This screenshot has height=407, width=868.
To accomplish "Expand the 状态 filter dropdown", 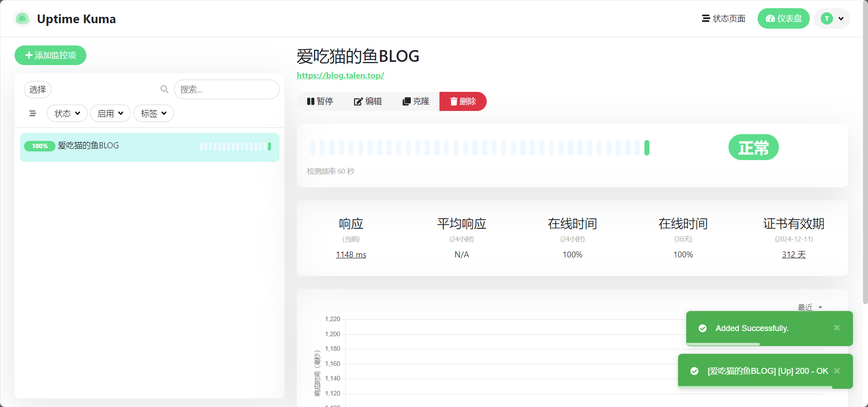I will click(67, 113).
